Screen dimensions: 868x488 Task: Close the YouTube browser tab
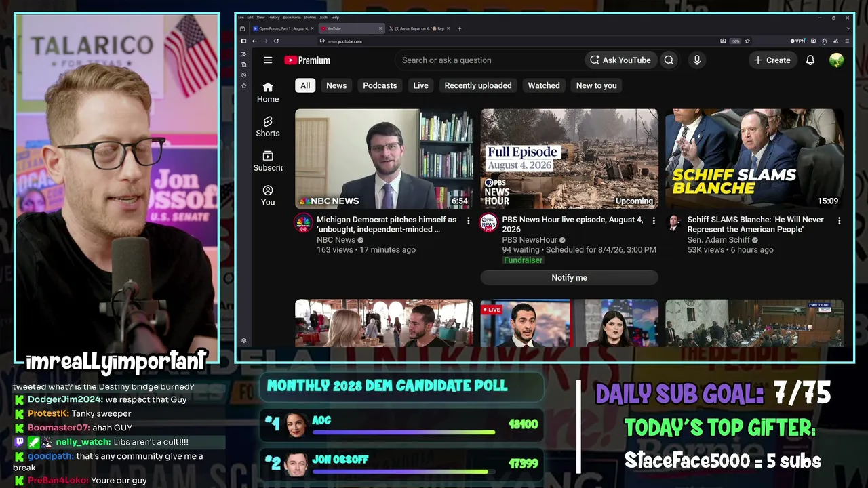(x=380, y=28)
